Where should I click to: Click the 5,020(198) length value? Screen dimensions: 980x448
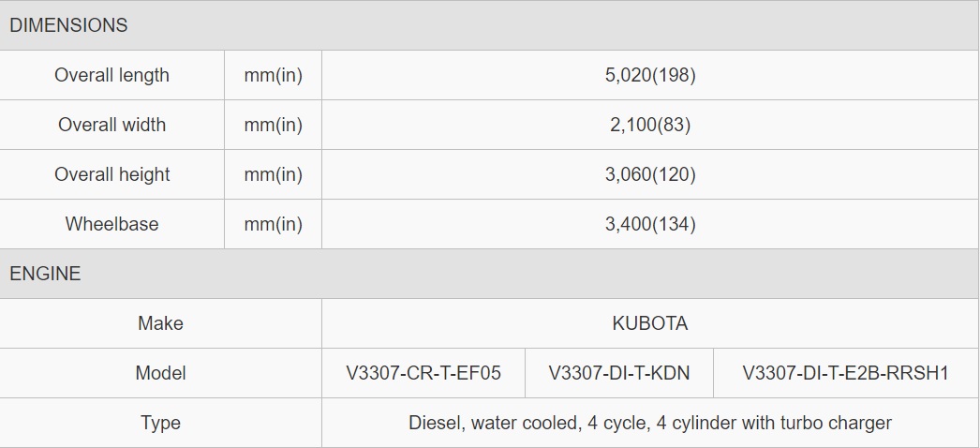pyautogui.click(x=650, y=75)
